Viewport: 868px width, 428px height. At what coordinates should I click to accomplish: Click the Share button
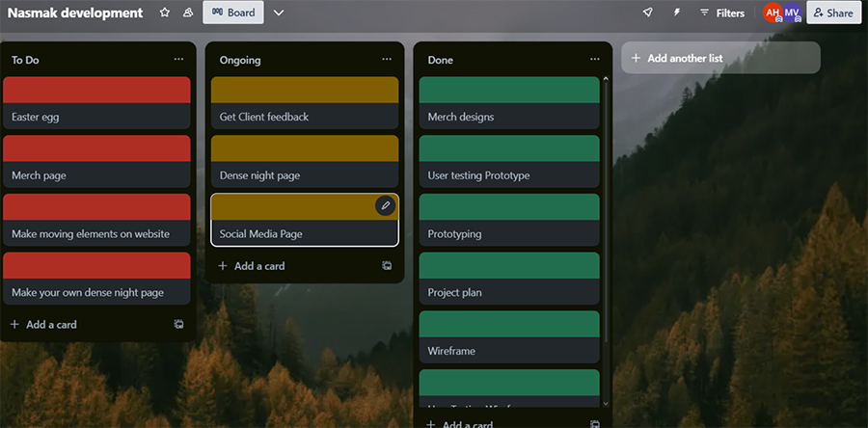pyautogui.click(x=833, y=13)
